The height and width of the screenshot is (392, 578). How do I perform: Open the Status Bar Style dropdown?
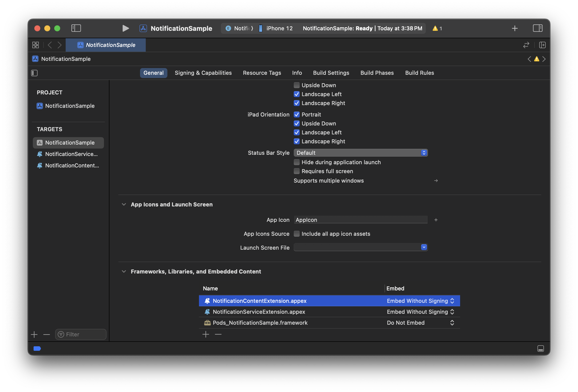[x=360, y=153]
